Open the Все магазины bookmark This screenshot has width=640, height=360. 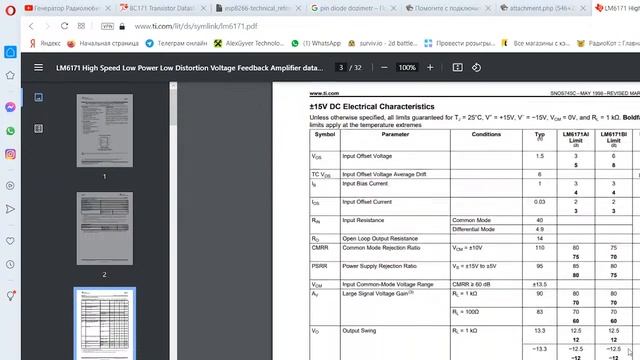pos(536,43)
